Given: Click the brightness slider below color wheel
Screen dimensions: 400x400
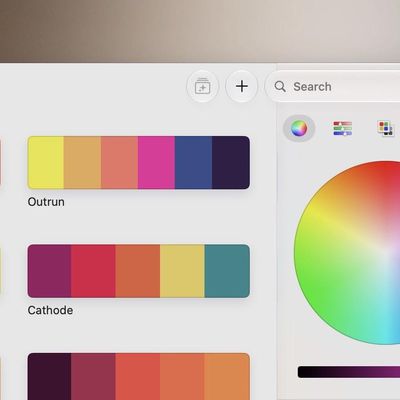Looking at the screenshot, I should (x=349, y=372).
